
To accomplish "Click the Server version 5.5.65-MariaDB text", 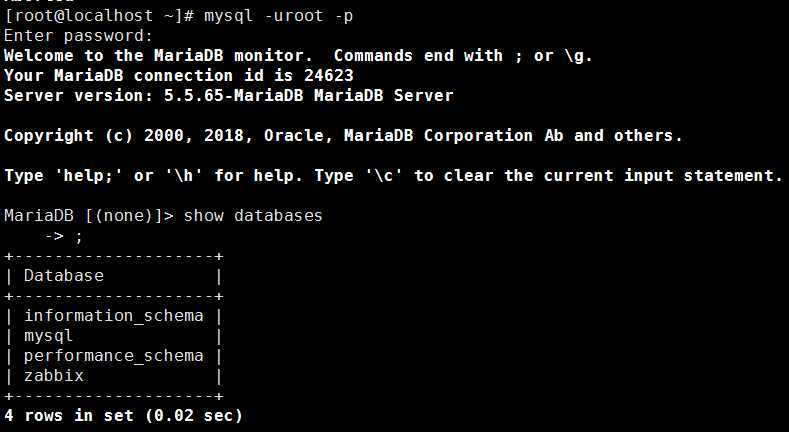I will tap(229, 96).
